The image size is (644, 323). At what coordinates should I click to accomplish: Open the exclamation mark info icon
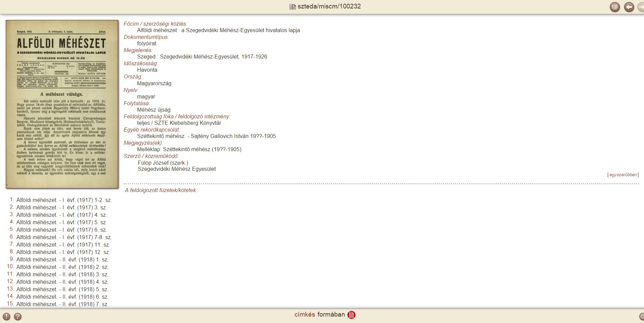click(x=6, y=317)
